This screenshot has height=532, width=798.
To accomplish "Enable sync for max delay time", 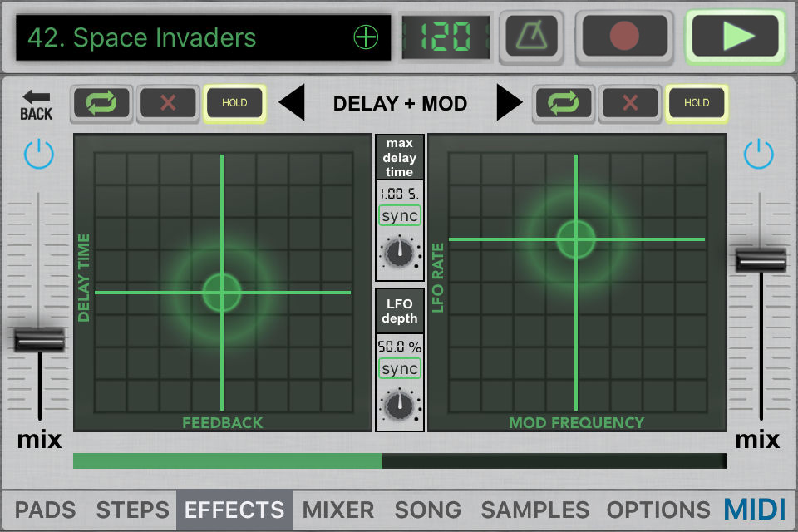I will point(400,216).
